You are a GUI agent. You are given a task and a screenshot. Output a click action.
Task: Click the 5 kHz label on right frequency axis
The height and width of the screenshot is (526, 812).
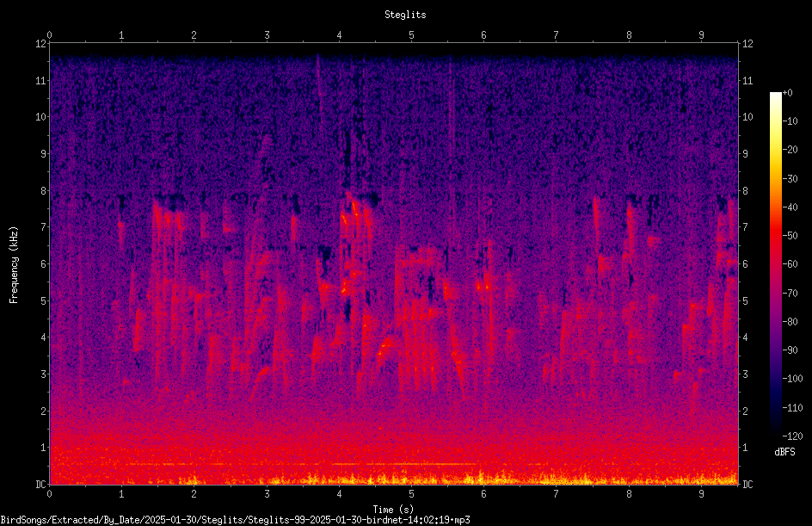pyautogui.click(x=745, y=300)
